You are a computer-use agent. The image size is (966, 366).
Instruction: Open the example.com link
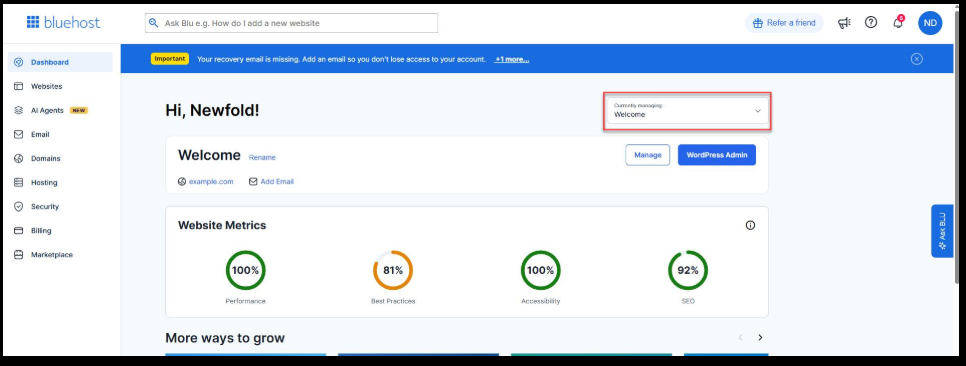211,182
